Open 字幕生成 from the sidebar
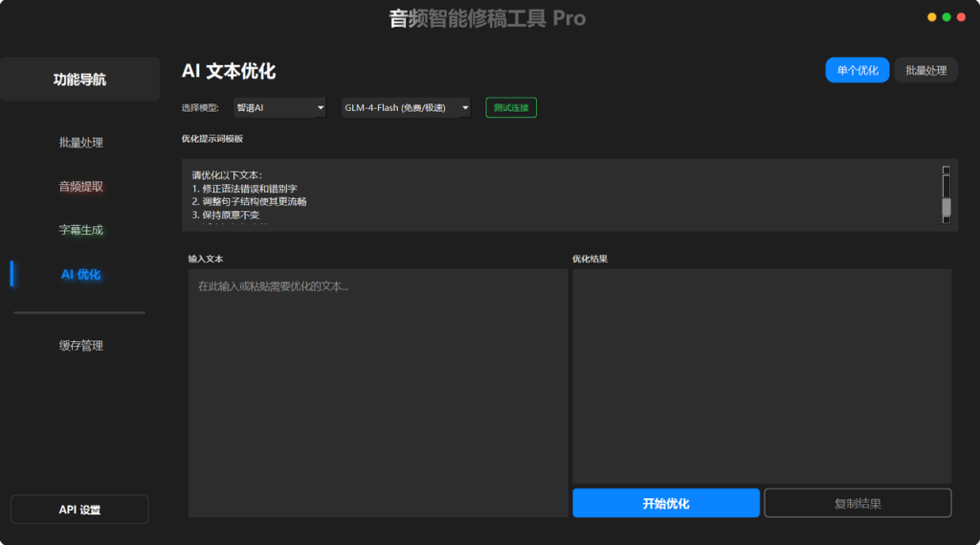980x545 pixels. 80,230
